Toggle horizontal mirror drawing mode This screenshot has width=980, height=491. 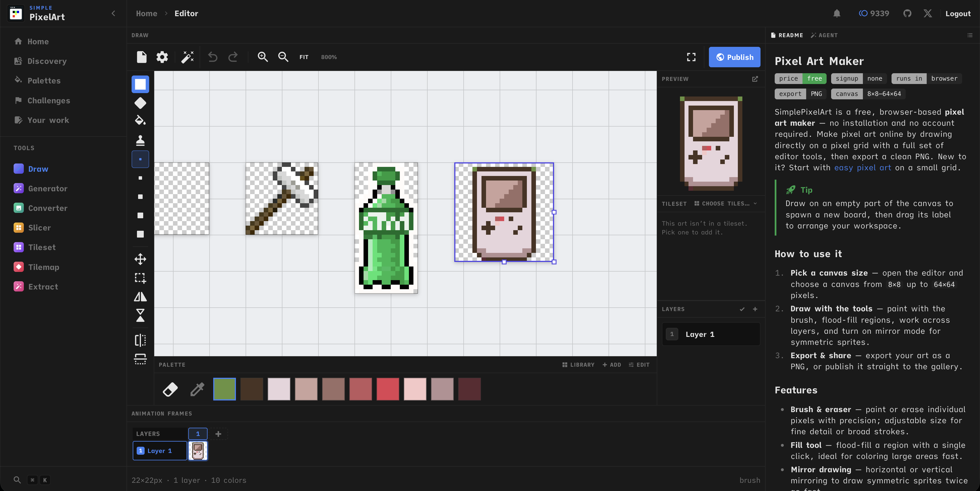point(140,340)
